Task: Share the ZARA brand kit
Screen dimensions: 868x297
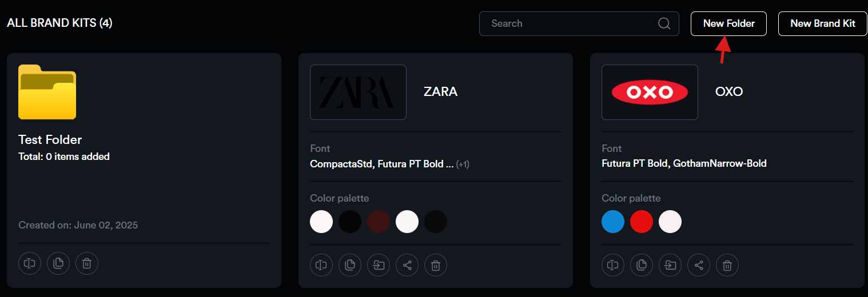Action: click(x=407, y=265)
